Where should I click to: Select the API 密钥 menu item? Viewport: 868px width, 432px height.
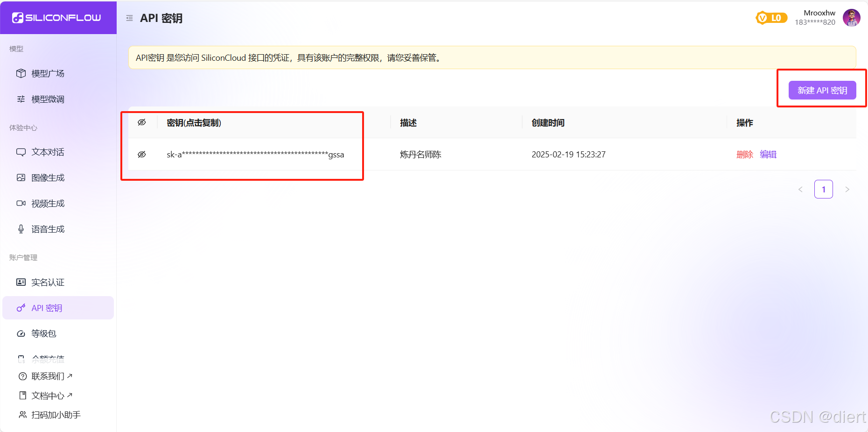[58, 308]
